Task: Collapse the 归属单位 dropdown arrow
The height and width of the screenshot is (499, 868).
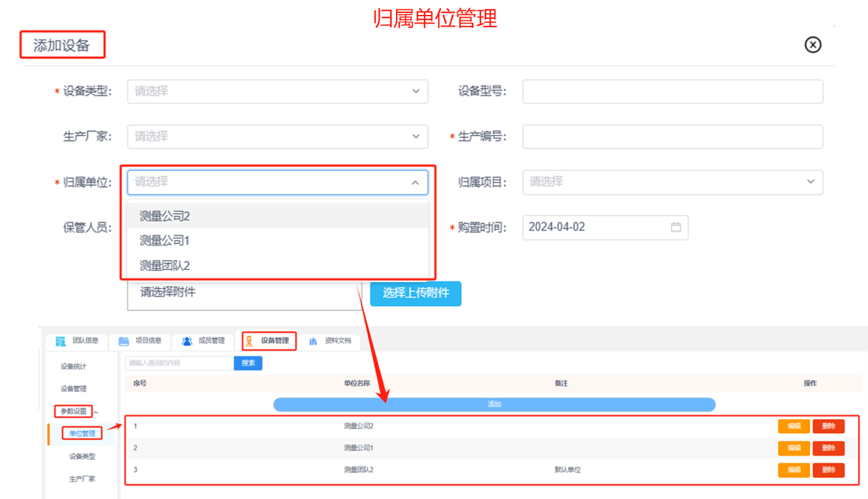Action: pyautogui.click(x=415, y=182)
